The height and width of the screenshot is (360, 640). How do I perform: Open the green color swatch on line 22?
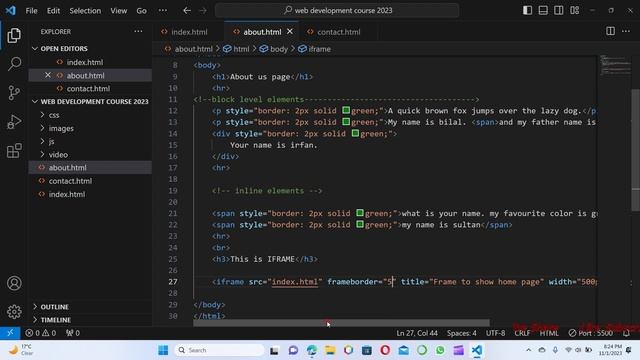coord(360,224)
